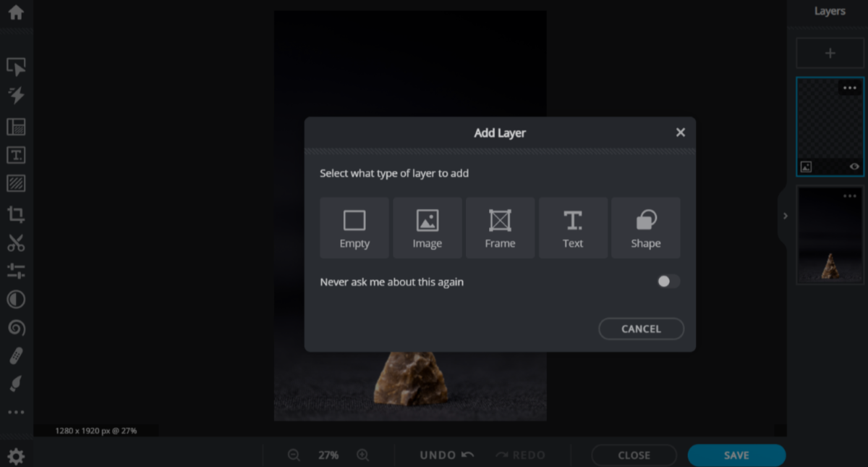Click the SAVE button

[736, 455]
